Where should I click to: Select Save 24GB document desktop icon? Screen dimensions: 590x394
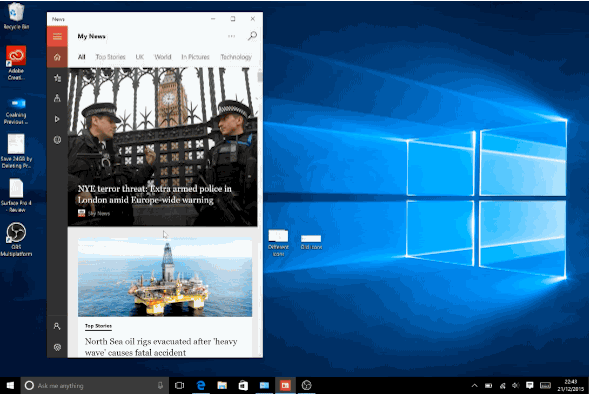pos(16,151)
